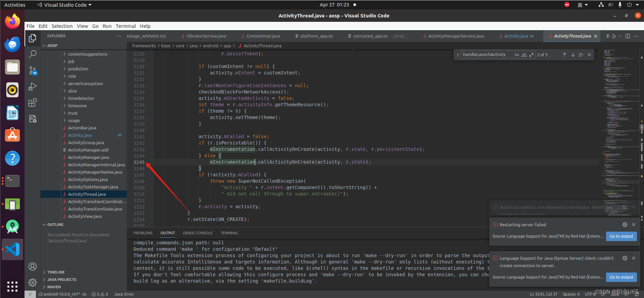Click Spaces: 4 indentation setting

click(571, 294)
